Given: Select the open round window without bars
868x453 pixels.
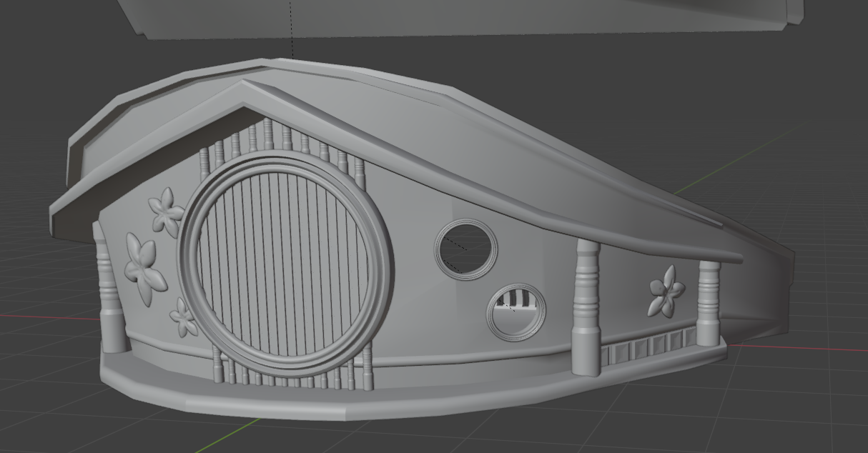Looking at the screenshot, I should (x=466, y=250).
